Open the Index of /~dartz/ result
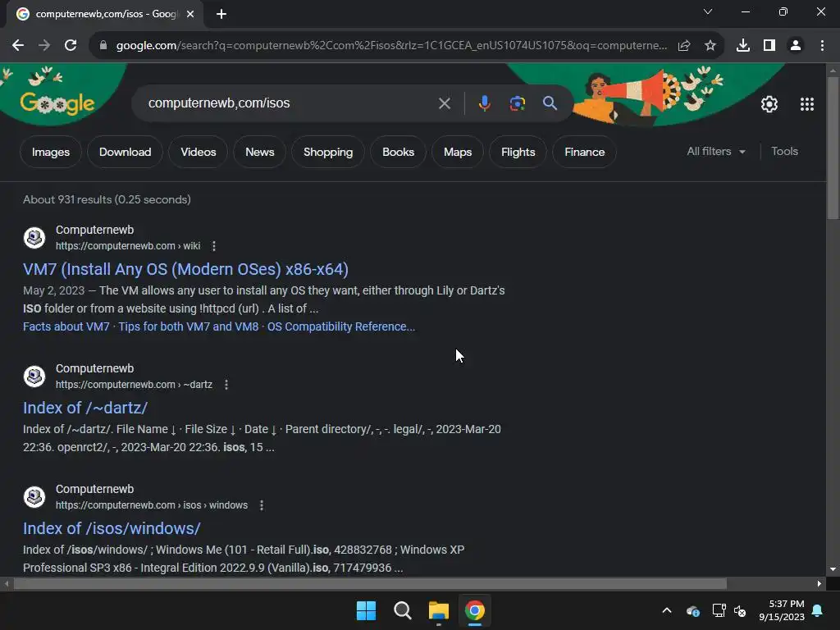840x630 pixels. click(85, 408)
